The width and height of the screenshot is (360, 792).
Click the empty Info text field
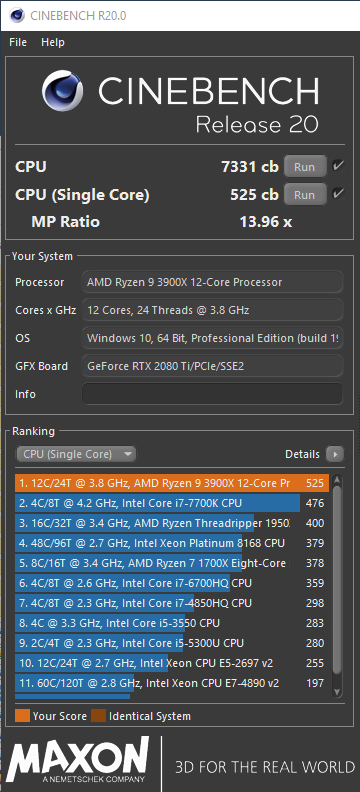212,394
